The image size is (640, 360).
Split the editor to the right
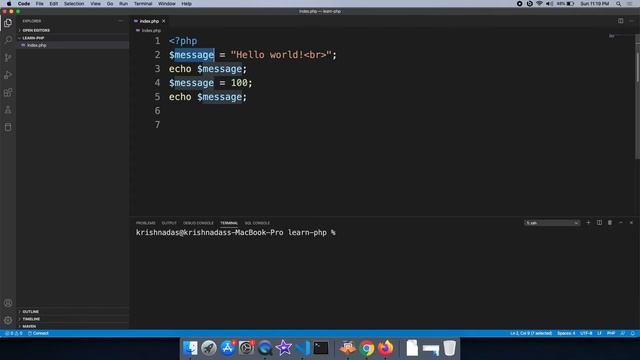coord(620,21)
